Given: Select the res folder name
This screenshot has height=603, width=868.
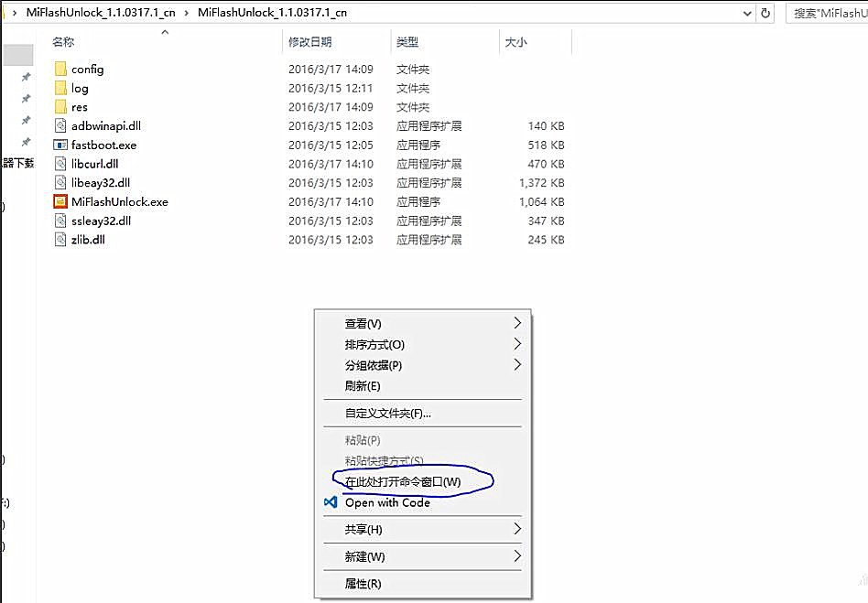Looking at the screenshot, I should click(80, 107).
